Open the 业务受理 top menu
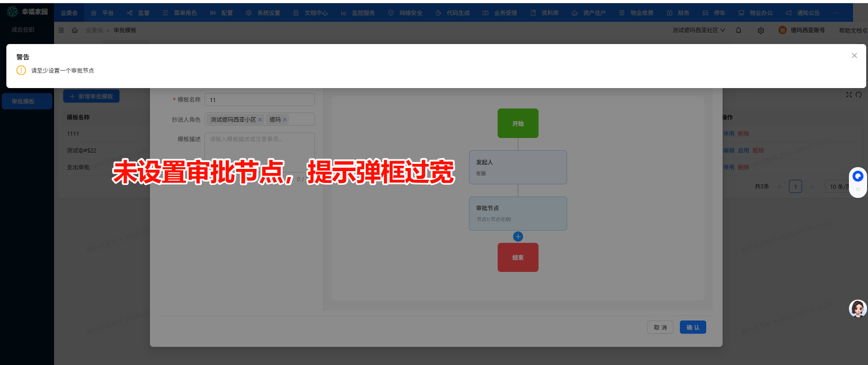 [x=499, y=13]
